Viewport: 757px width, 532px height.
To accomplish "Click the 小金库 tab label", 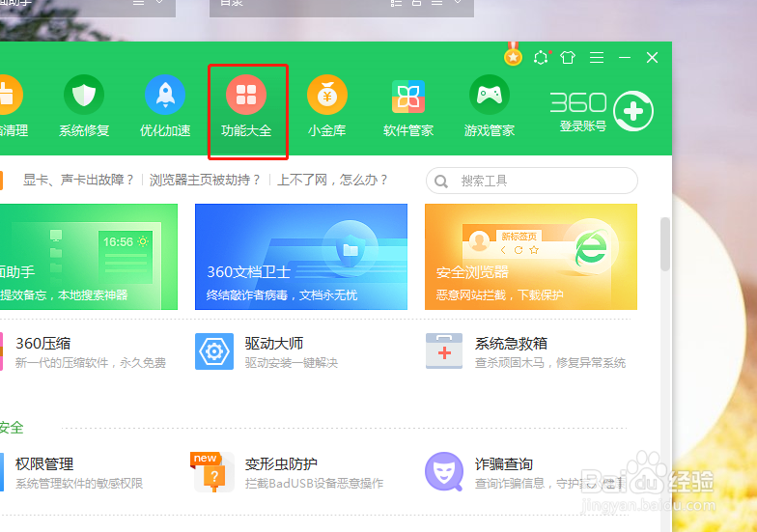I will [327, 130].
